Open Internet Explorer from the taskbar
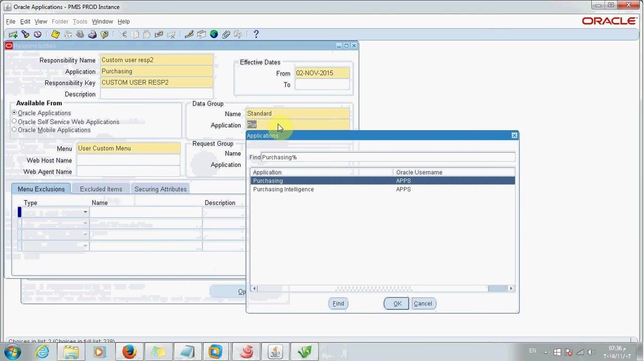Viewport: 644px width, 361px height. (x=42, y=351)
